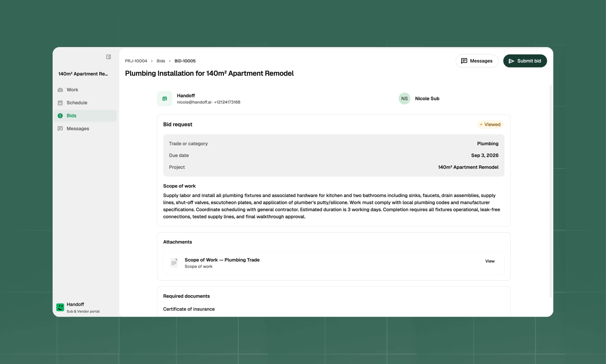
Task: View the Scope of Work attachment
Action: point(490,261)
